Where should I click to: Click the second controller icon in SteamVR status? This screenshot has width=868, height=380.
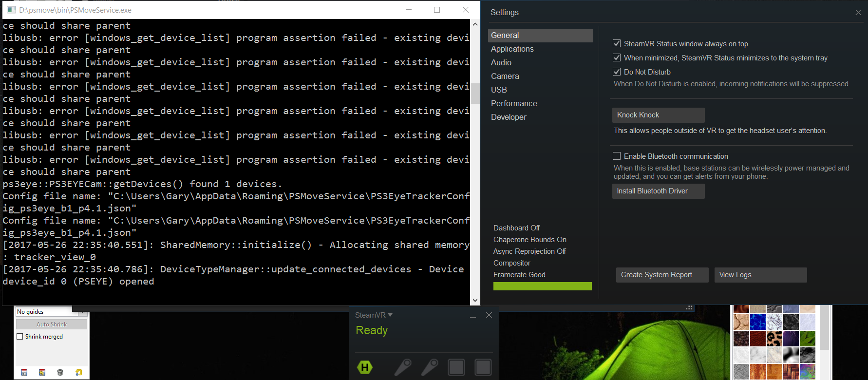click(x=430, y=367)
